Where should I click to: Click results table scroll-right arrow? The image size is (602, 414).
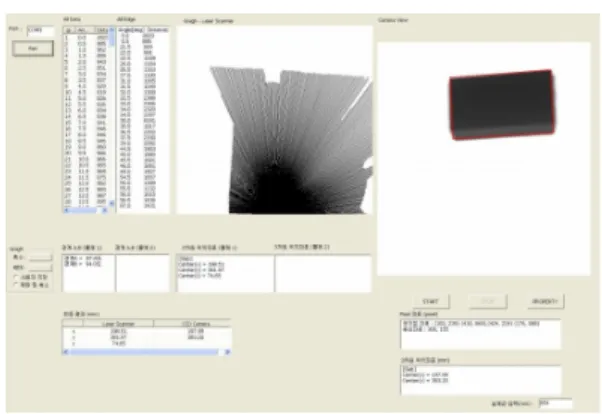pos(227,352)
